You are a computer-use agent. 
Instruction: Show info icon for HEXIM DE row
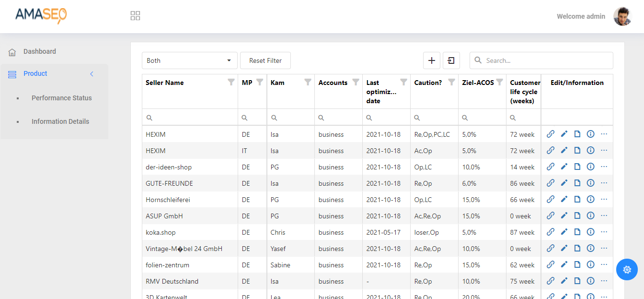[x=590, y=134]
